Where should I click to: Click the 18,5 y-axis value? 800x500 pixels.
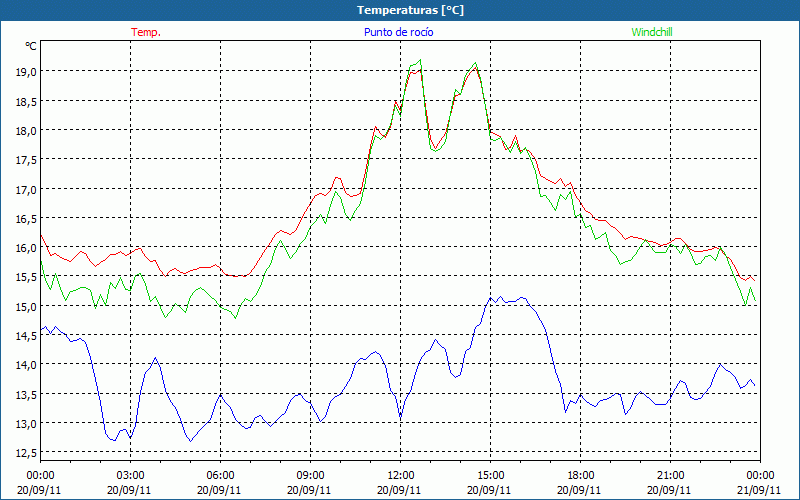[x=27, y=101]
